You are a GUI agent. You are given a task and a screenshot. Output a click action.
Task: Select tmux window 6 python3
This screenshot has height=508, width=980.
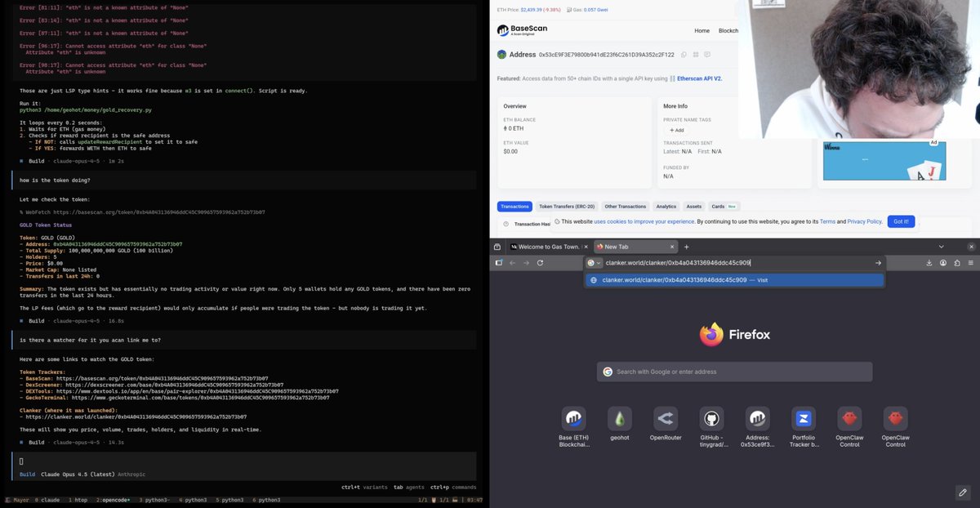click(x=265, y=500)
